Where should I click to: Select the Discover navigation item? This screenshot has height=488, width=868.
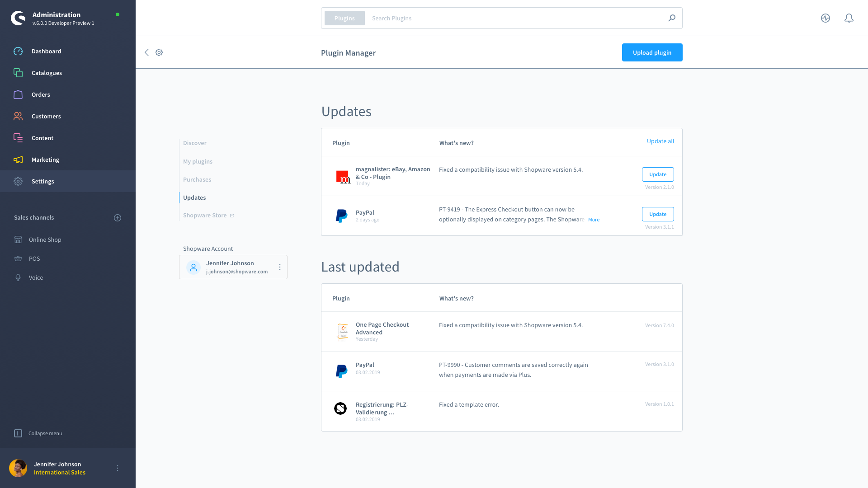[195, 143]
